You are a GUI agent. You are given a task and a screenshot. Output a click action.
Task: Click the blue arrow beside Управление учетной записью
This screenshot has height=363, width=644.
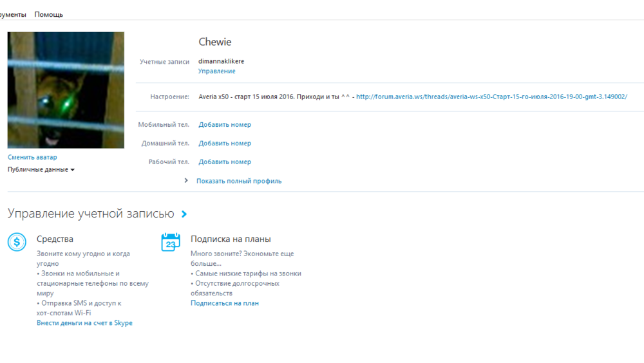(184, 214)
